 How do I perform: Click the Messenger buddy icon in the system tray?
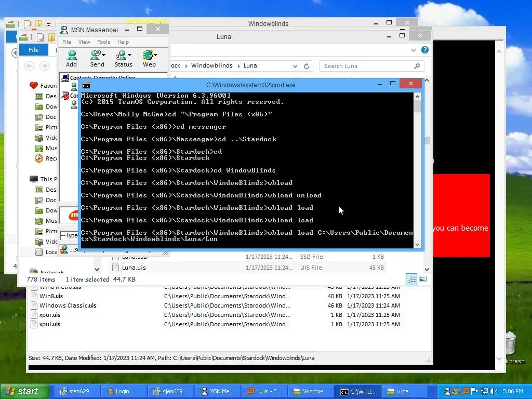[447, 392]
